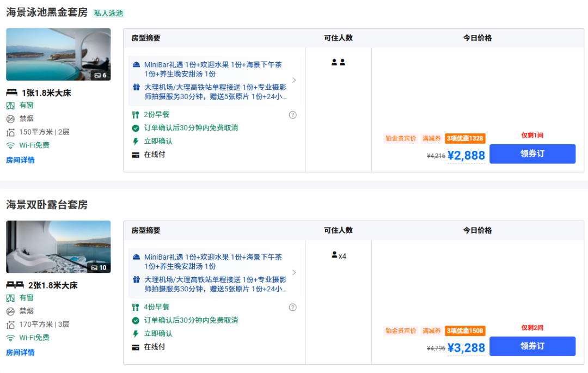Click the 私人泳池 tag
This screenshot has width=588, height=373.
[x=108, y=13]
